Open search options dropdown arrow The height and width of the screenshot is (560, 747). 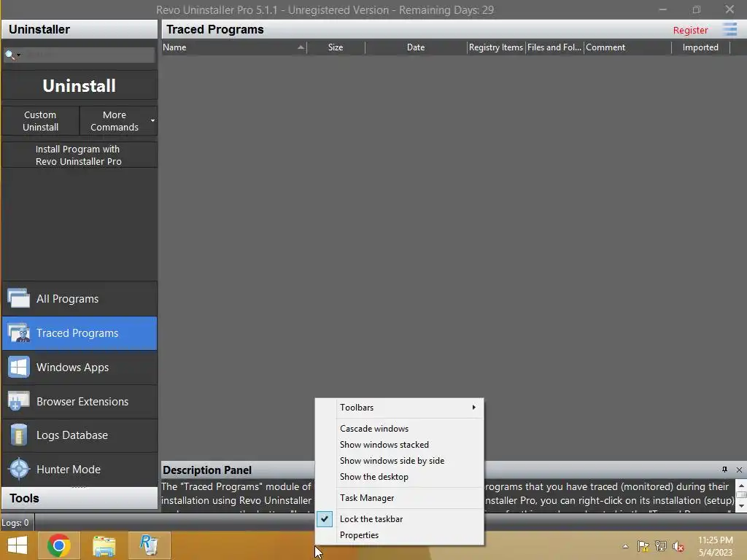pos(18,55)
